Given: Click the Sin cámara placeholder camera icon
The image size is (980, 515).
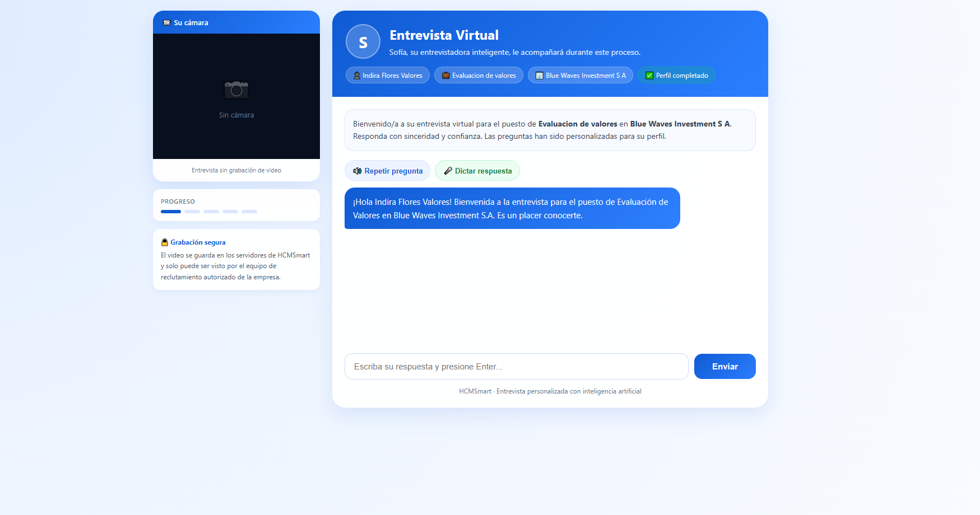Looking at the screenshot, I should click(236, 90).
